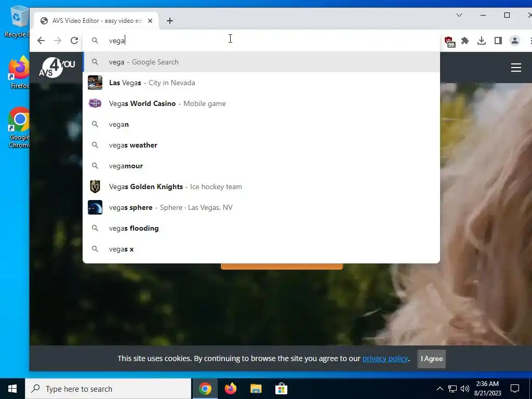Click the 'I Agree' cookie button
Viewport: 532px width, 399px height.
[432, 358]
